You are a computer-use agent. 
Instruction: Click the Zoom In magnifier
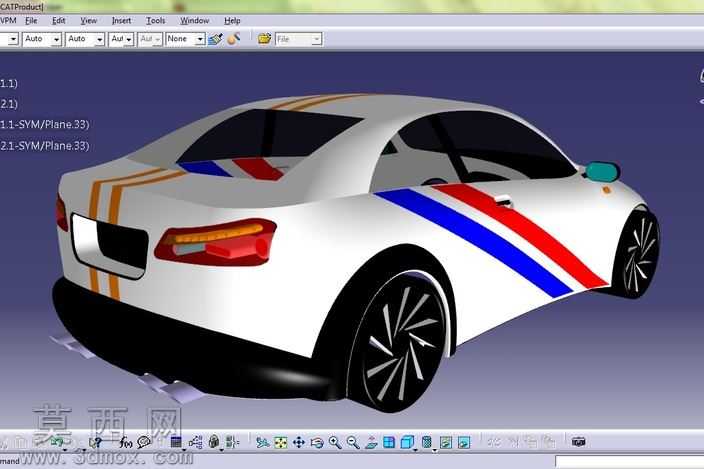click(335, 443)
